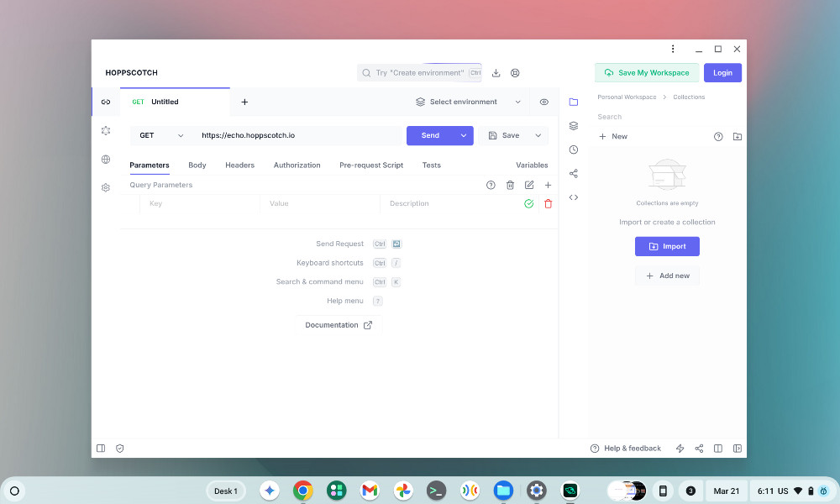Toggle right collections sidebar in footer
This screenshot has height=504, width=840.
tap(738, 449)
